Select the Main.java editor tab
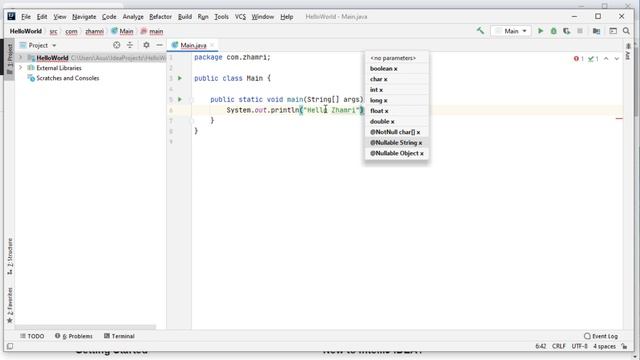This screenshot has height=360, width=640. tap(193, 45)
